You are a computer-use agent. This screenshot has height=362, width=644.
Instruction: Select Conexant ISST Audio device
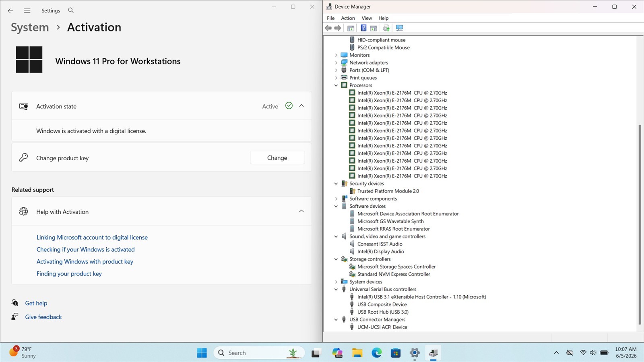click(380, 244)
